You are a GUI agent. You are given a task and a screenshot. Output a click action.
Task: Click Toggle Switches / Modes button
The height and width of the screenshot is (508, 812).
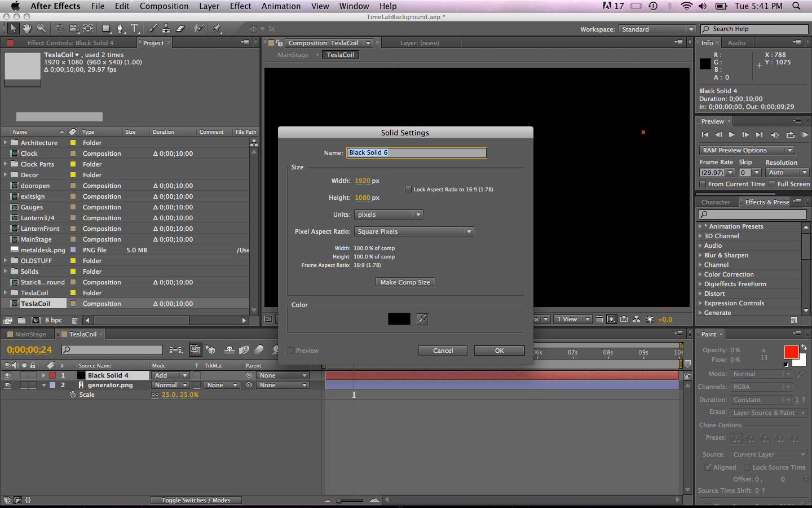pos(196,500)
